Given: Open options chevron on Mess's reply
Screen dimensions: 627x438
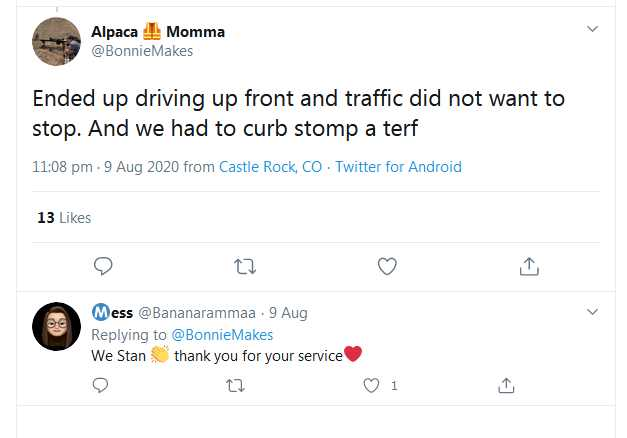Looking at the screenshot, I should pos(592,312).
